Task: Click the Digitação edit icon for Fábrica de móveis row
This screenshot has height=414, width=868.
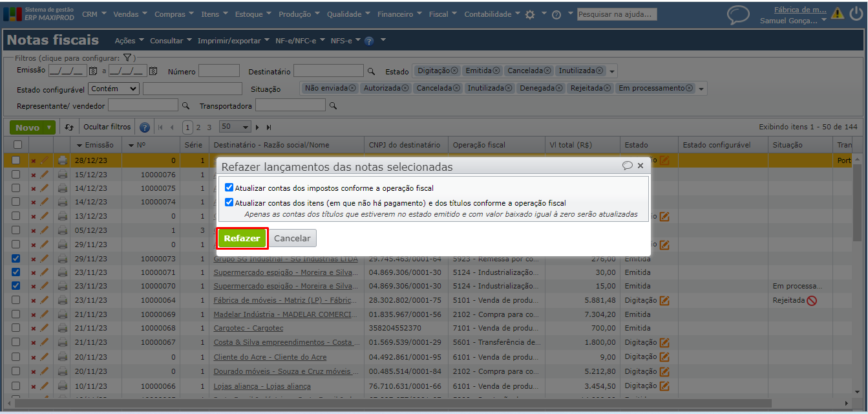Action: coord(664,300)
